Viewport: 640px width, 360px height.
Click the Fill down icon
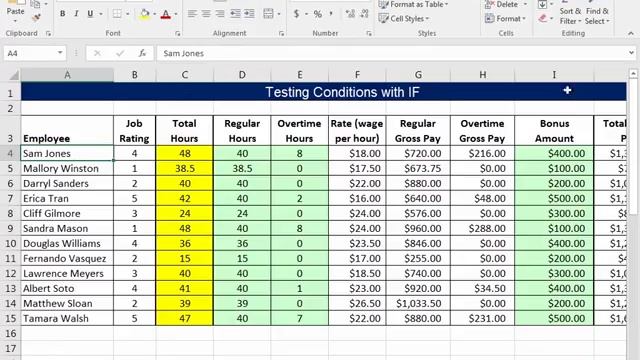click(542, 4)
